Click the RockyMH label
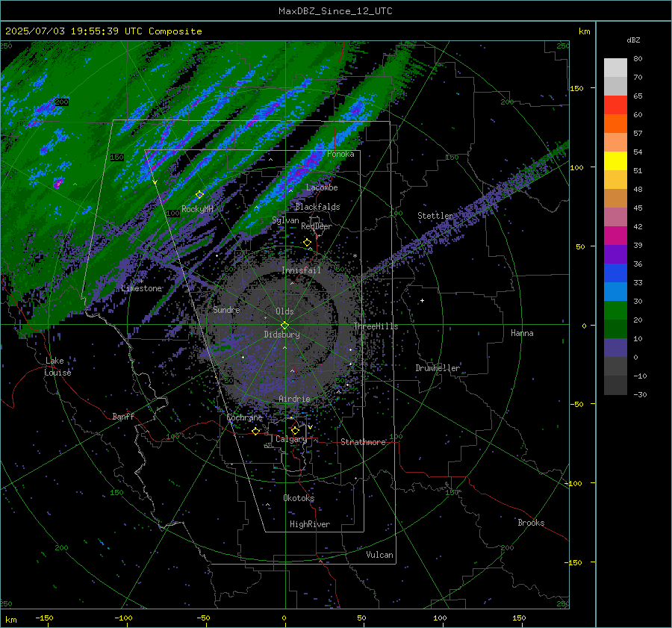Viewport: 672px width, 628px height. click(197, 209)
